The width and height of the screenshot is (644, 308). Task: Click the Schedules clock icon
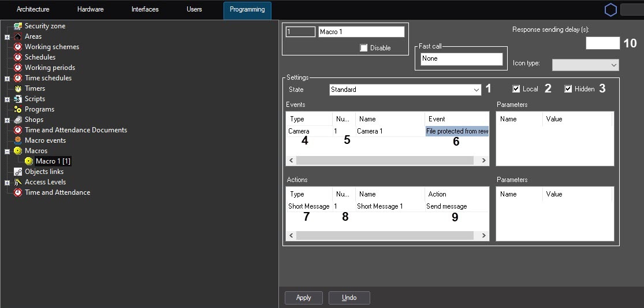(18, 57)
